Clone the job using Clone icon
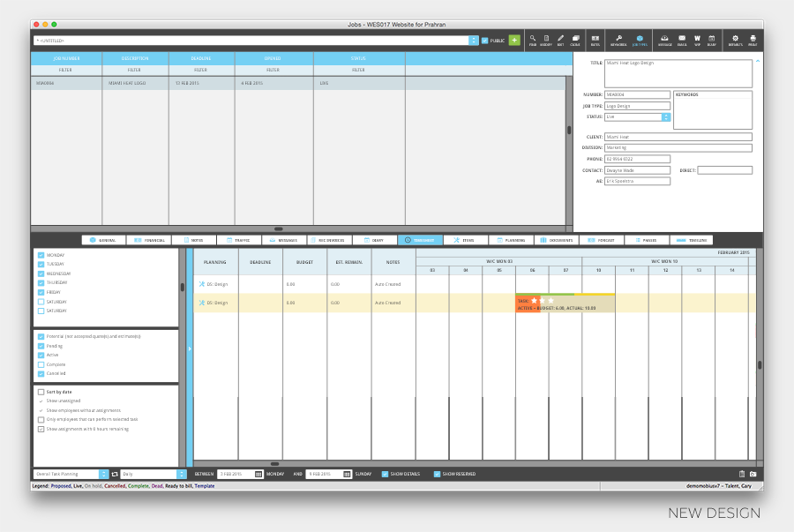The width and height of the screenshot is (794, 532). (x=575, y=40)
